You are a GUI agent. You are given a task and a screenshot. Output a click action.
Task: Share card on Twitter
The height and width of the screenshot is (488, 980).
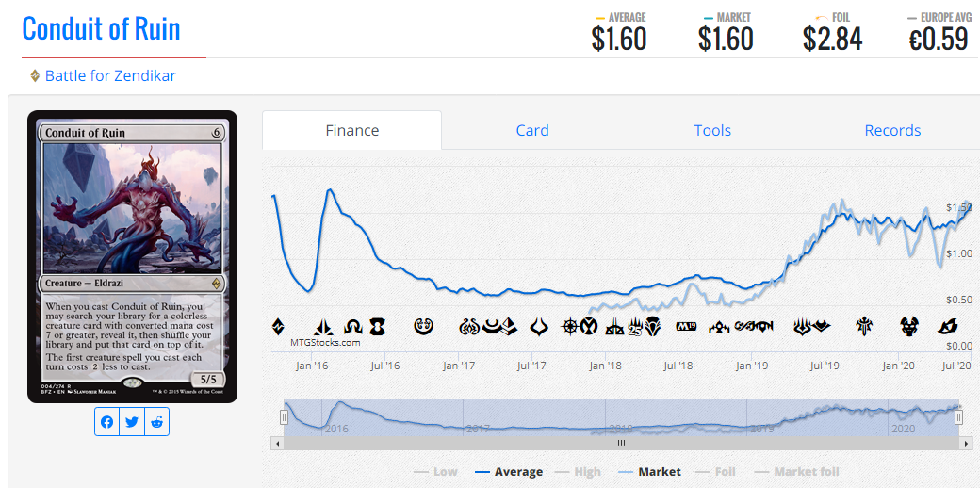point(132,422)
